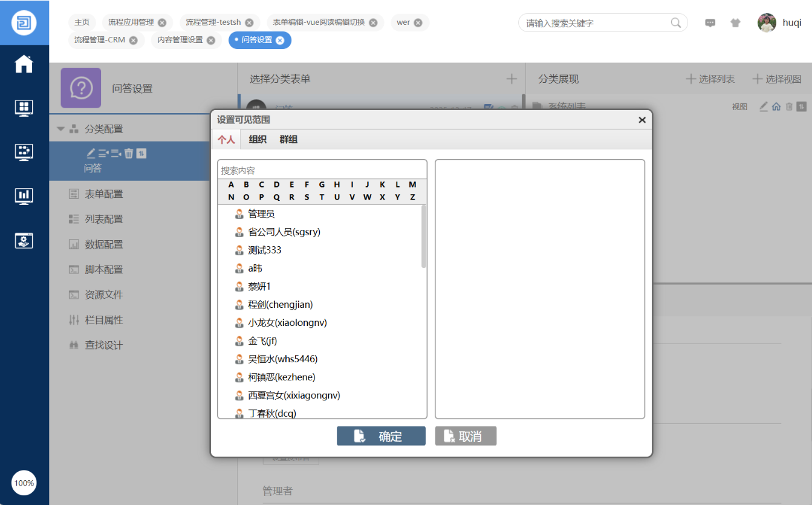Image resolution: width=812 pixels, height=505 pixels.
Task: Click the person list vertical scrollbar
Action: pyautogui.click(x=424, y=236)
